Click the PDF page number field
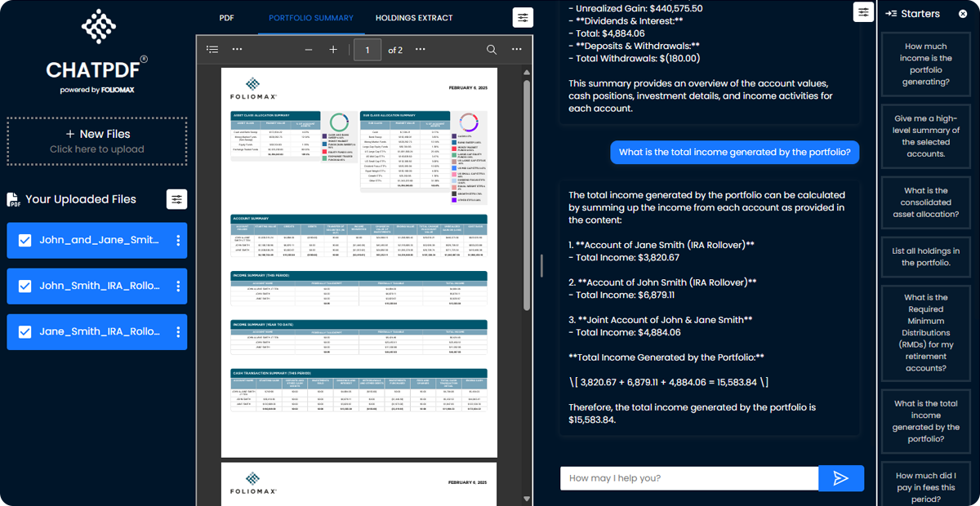The height and width of the screenshot is (506, 980). coord(367,50)
